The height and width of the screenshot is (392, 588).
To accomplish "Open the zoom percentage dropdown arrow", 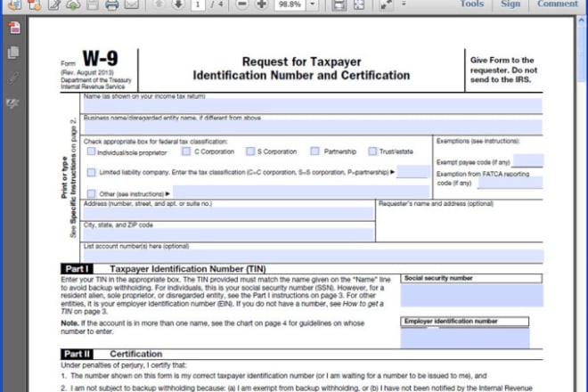I will tap(313, 4).
